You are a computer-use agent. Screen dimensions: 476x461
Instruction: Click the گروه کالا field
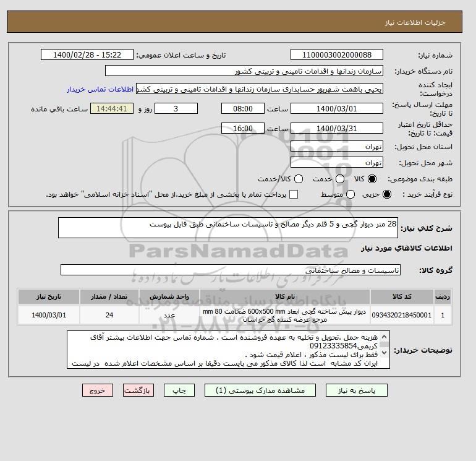(231, 270)
